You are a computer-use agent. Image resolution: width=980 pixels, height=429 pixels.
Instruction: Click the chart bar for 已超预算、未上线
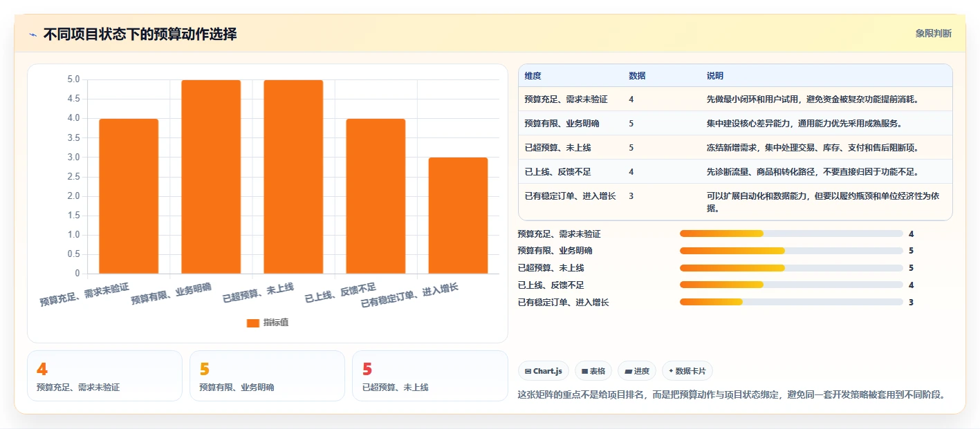(293, 177)
